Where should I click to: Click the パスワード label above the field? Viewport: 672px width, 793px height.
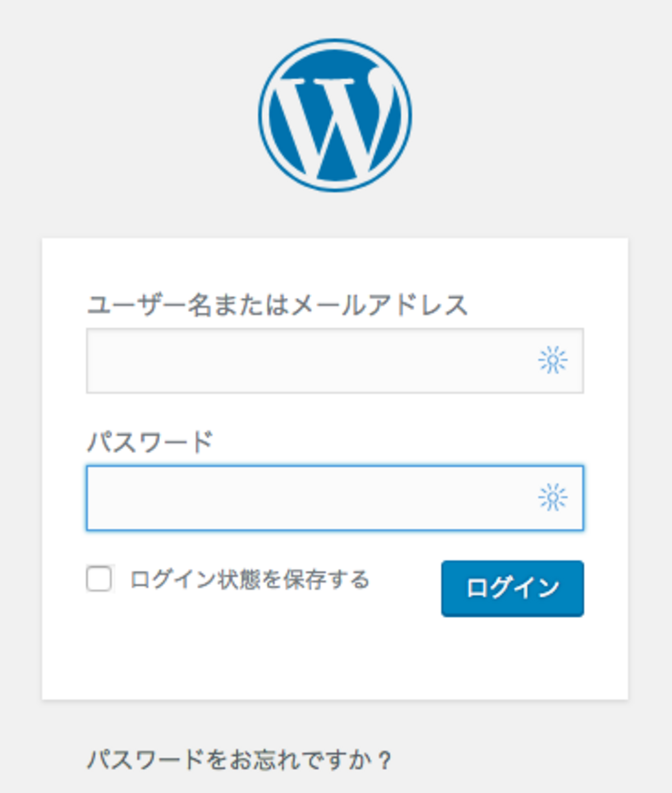(x=150, y=443)
